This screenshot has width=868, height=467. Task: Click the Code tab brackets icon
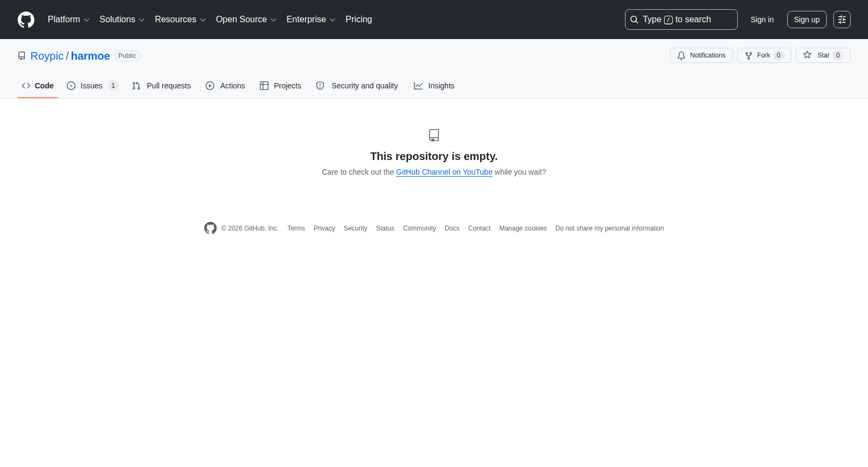click(26, 86)
